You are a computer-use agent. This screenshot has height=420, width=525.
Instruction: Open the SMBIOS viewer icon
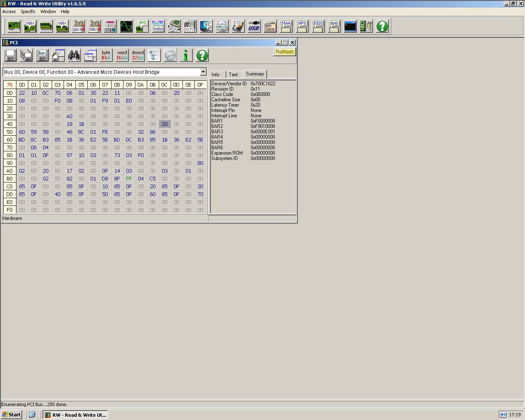270,26
